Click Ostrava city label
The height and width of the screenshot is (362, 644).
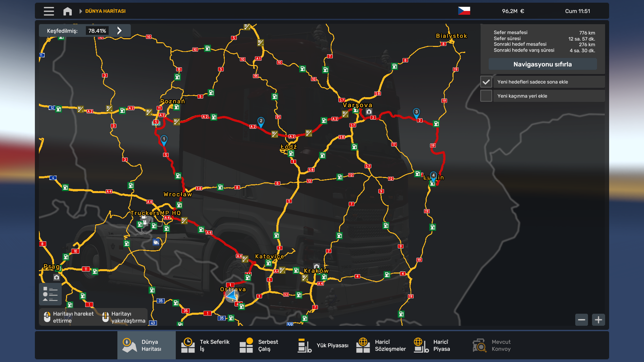tap(233, 289)
